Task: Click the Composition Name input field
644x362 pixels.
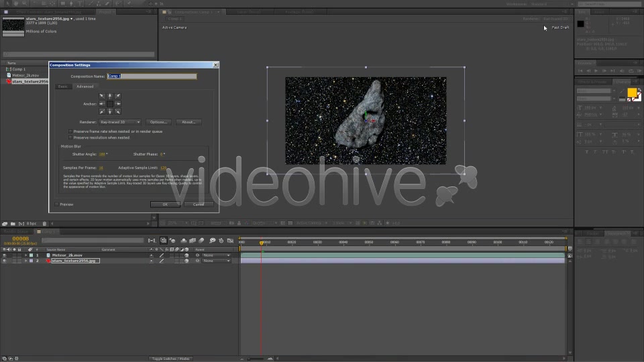Action: pyautogui.click(x=152, y=76)
